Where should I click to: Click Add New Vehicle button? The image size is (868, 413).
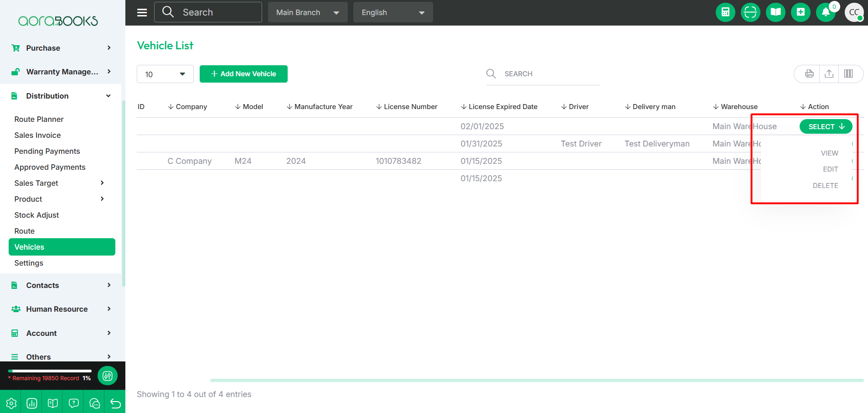[243, 74]
